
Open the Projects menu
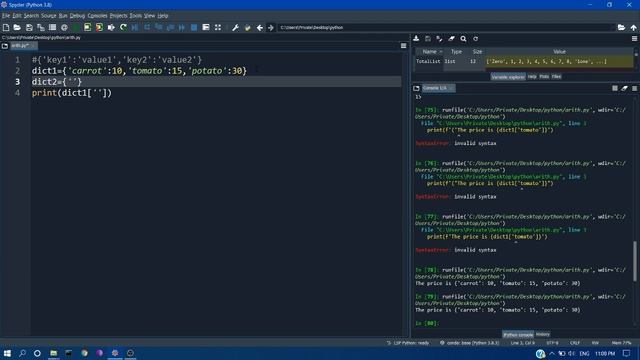tap(118, 16)
